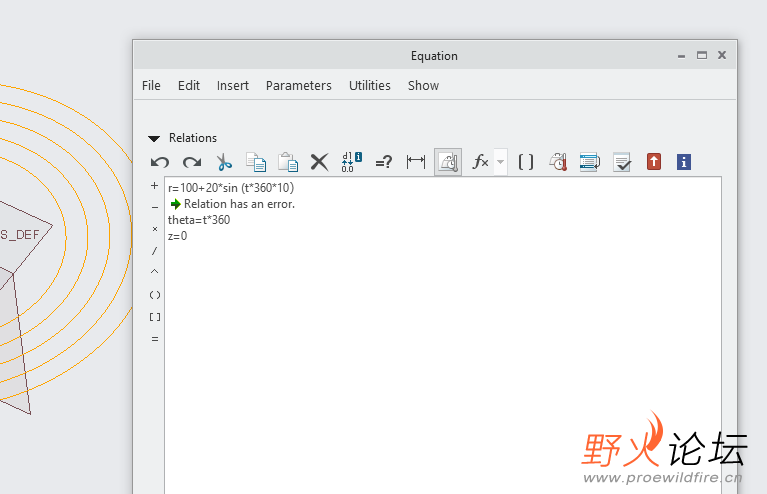Cut selected text with scissors icon
The image size is (767, 494).
[224, 162]
